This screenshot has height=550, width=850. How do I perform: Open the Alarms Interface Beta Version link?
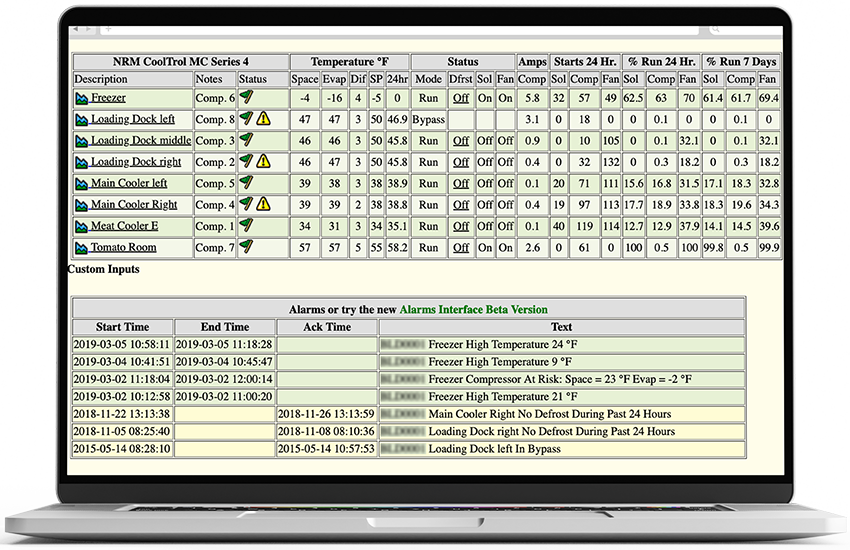tap(473, 309)
